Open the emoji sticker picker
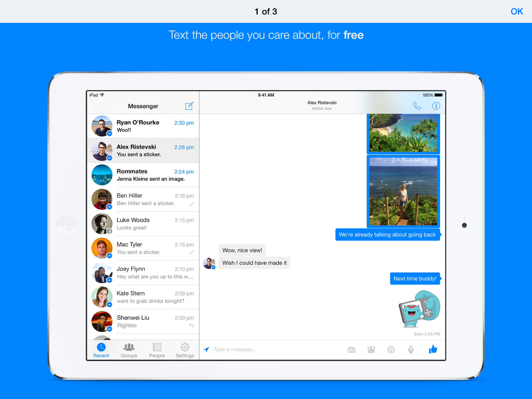This screenshot has width=532, height=399. (391, 350)
